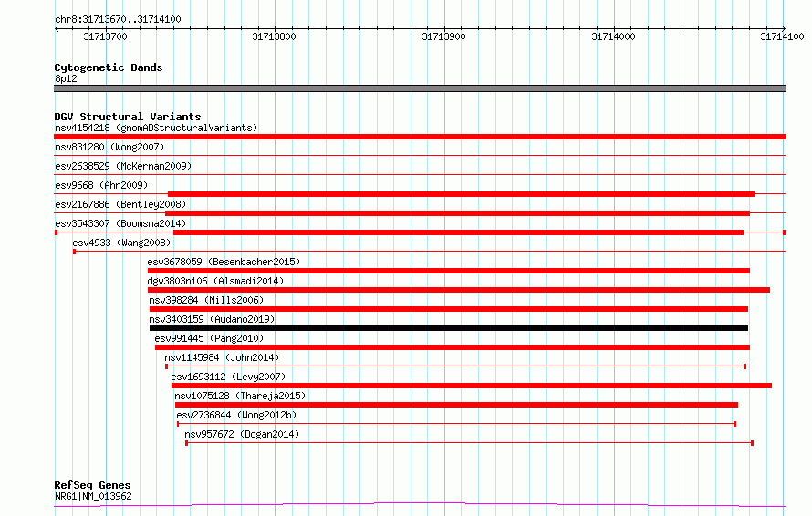Click the red bar of esv991445
The image size is (812, 516).
tap(453, 347)
